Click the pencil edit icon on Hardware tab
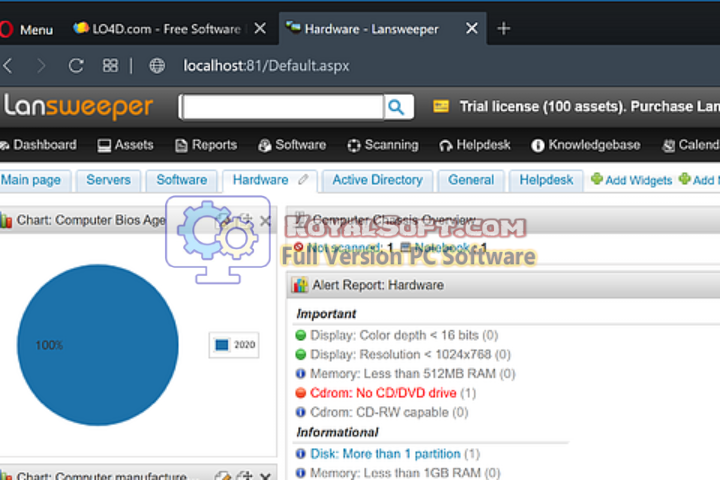Screen dimensions: 720x480 pyautogui.click(x=303, y=180)
